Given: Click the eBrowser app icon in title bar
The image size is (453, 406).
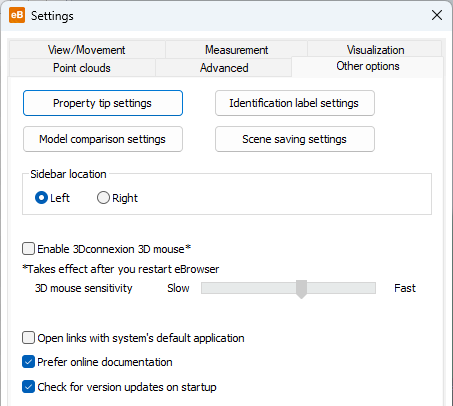Looking at the screenshot, I should pyautogui.click(x=17, y=15).
